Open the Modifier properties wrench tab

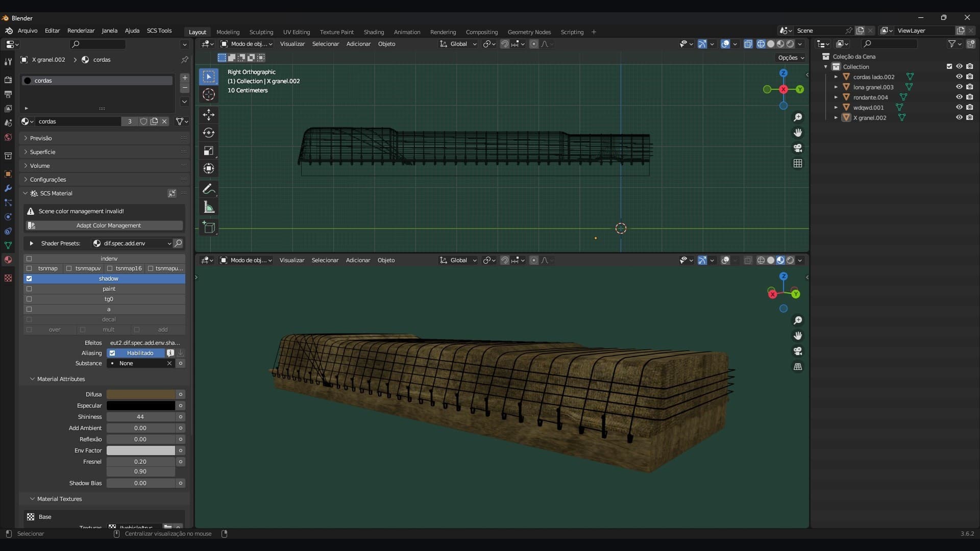pos(8,188)
